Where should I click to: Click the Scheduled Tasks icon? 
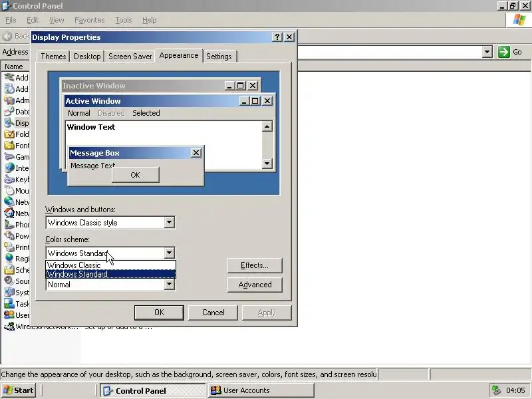(x=9, y=270)
